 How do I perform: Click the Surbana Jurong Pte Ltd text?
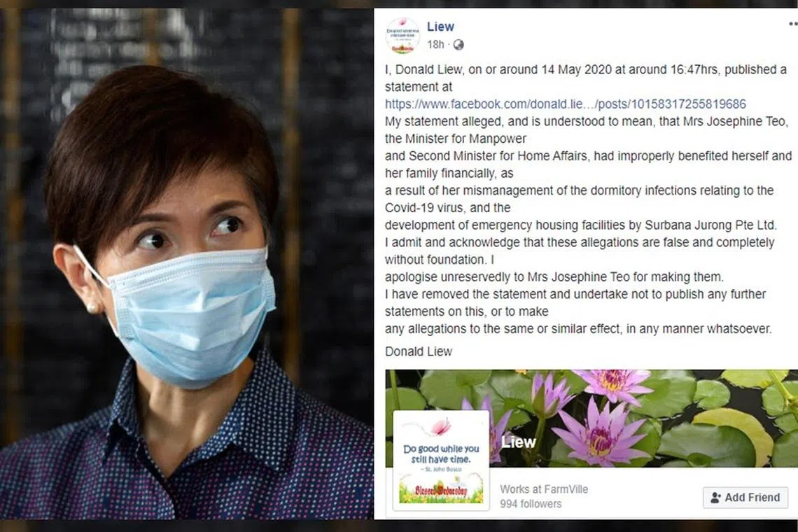tap(710, 225)
